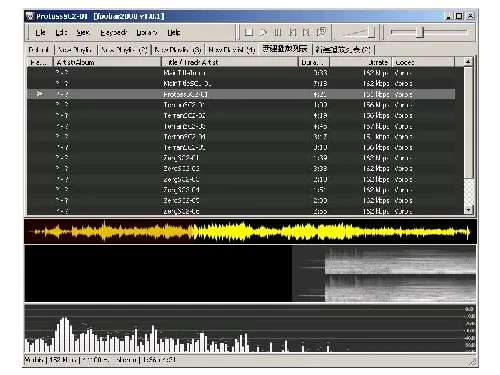Open the Playback menu

click(x=114, y=33)
